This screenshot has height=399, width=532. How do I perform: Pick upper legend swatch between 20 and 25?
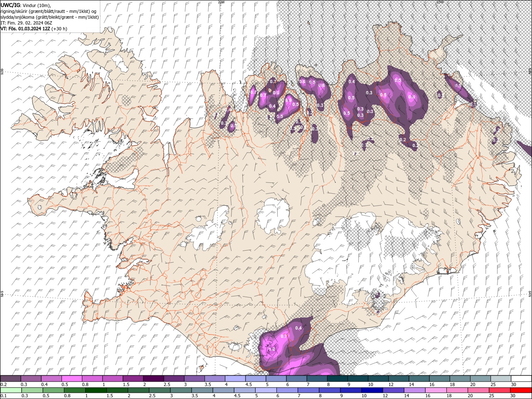(x=480, y=379)
